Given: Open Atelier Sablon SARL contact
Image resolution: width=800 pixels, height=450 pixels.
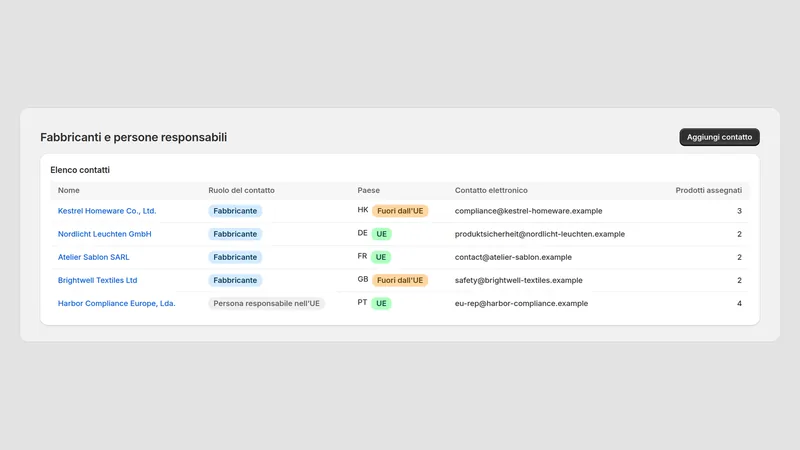Looking at the screenshot, I should 93,257.
